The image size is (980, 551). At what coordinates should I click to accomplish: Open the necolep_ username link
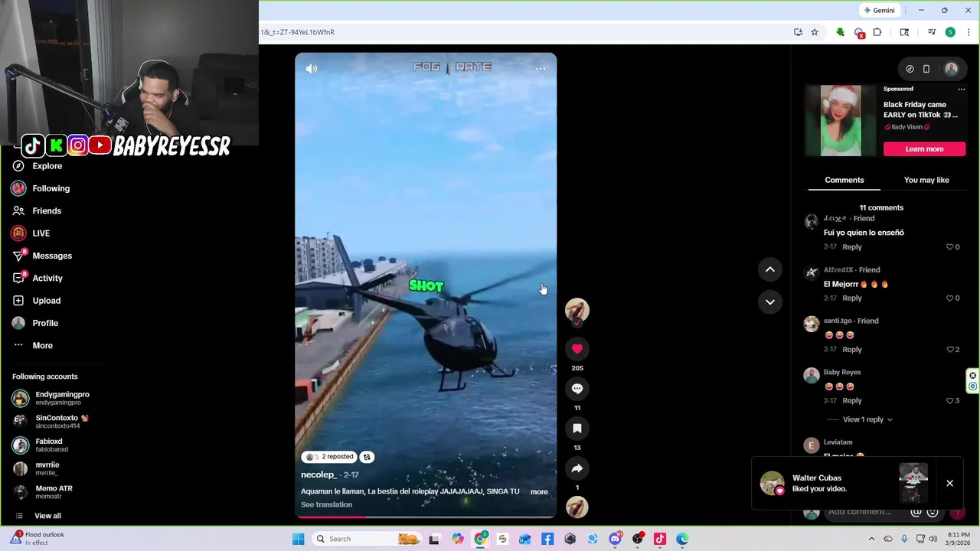318,474
